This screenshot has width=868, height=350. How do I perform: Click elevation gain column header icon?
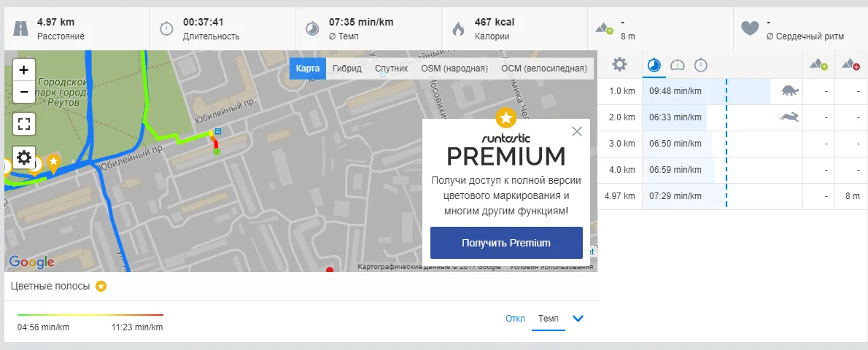pyautogui.click(x=818, y=65)
